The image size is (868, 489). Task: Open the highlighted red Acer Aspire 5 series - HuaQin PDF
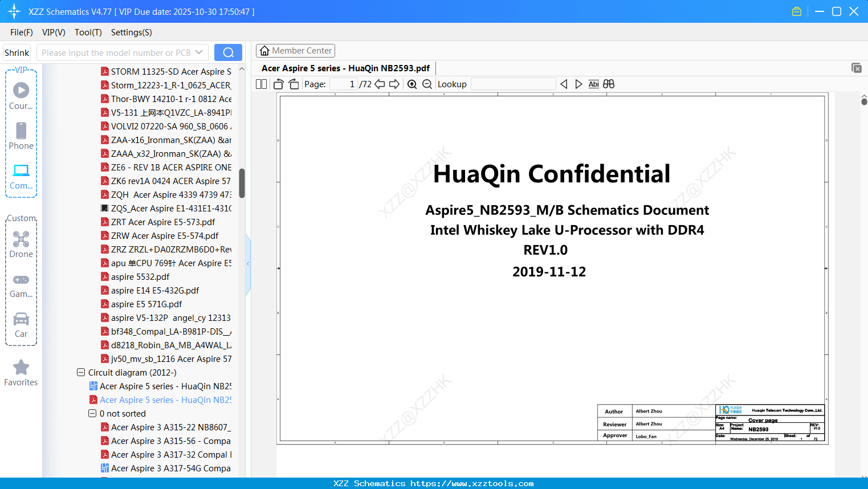pyautogui.click(x=160, y=400)
